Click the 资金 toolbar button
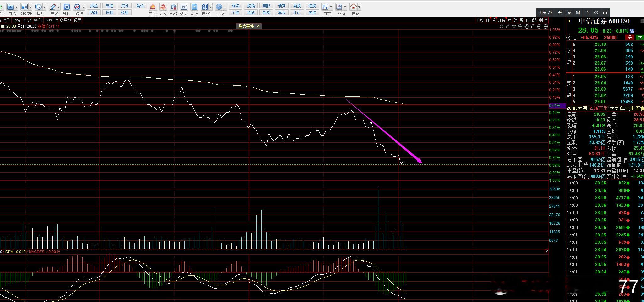The image size is (644, 302). tap(94, 6)
